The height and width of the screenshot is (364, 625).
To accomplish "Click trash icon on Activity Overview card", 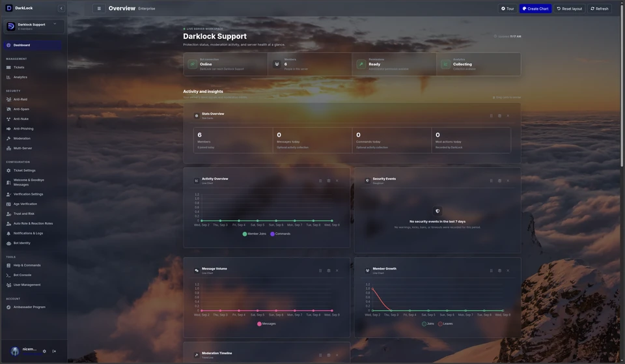I will tap(328, 180).
